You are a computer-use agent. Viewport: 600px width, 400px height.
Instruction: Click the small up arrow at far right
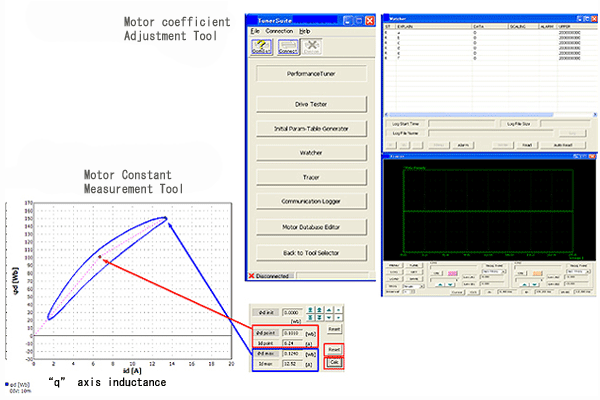(x=338, y=310)
